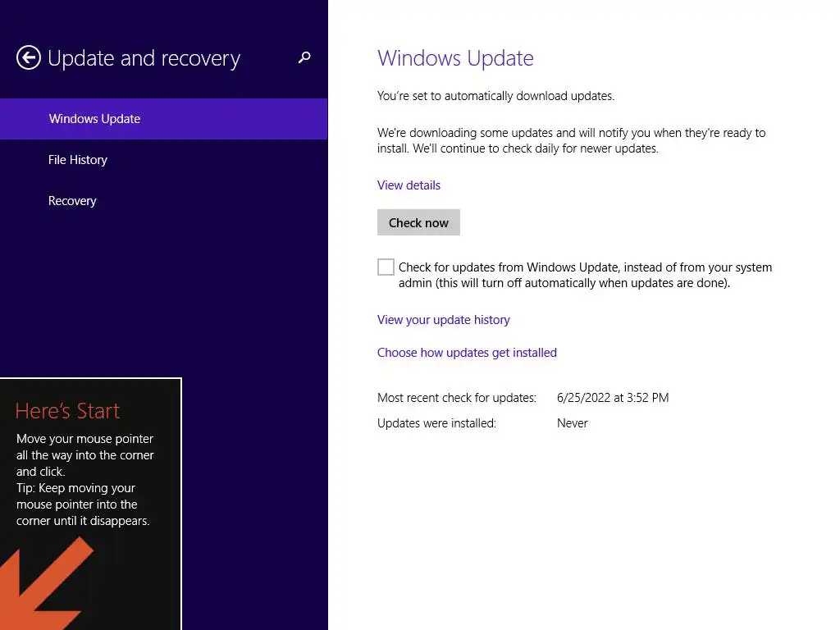Select Windows Update in the sidebar
Image resolution: width=840 pixels, height=630 pixels.
163,118
